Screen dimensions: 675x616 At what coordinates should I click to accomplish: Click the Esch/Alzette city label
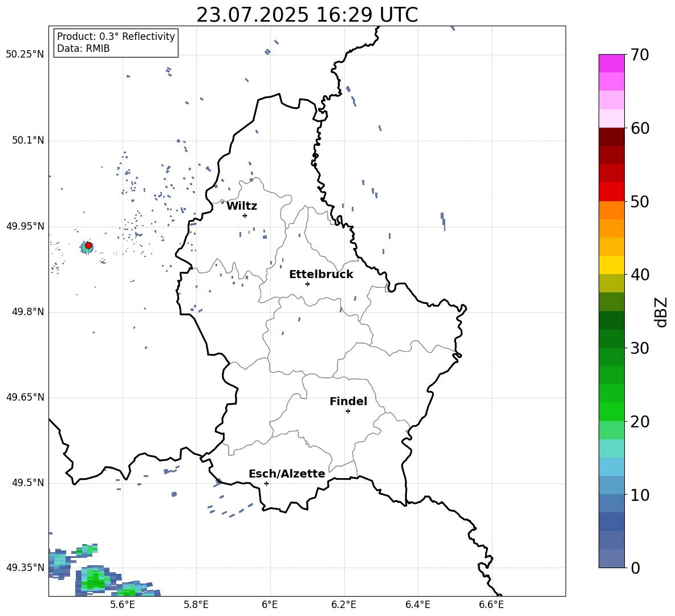(x=287, y=474)
